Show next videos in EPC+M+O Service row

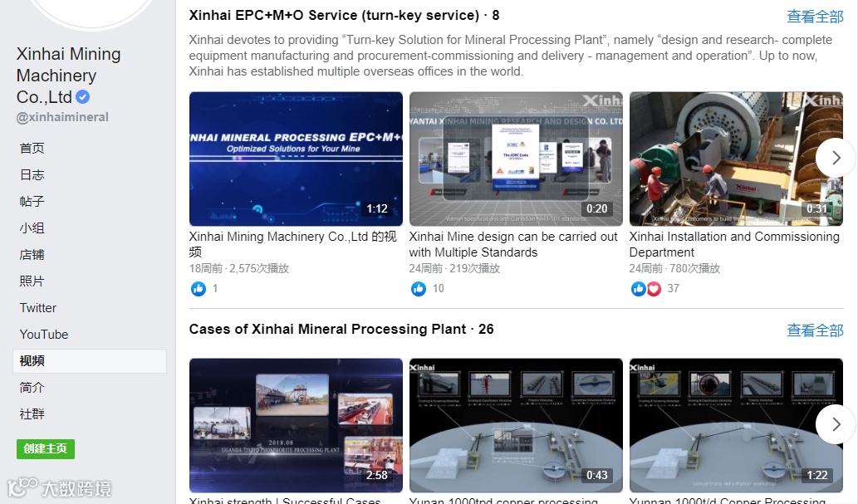836,158
